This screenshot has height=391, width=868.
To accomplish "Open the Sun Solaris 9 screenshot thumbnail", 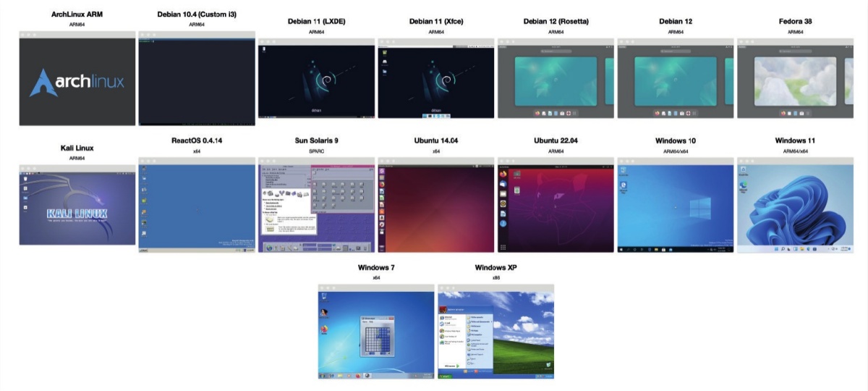I will [317, 205].
